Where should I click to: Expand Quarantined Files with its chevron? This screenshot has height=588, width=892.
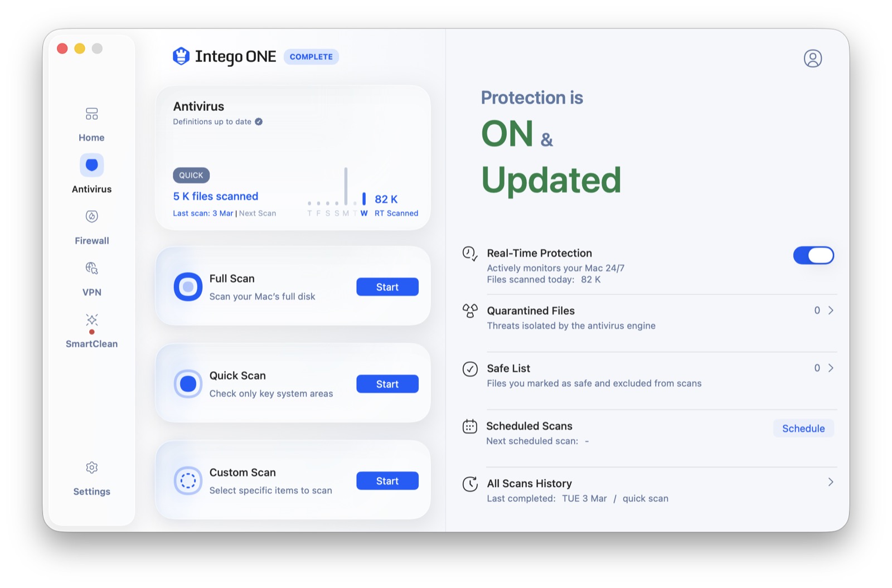tap(831, 310)
